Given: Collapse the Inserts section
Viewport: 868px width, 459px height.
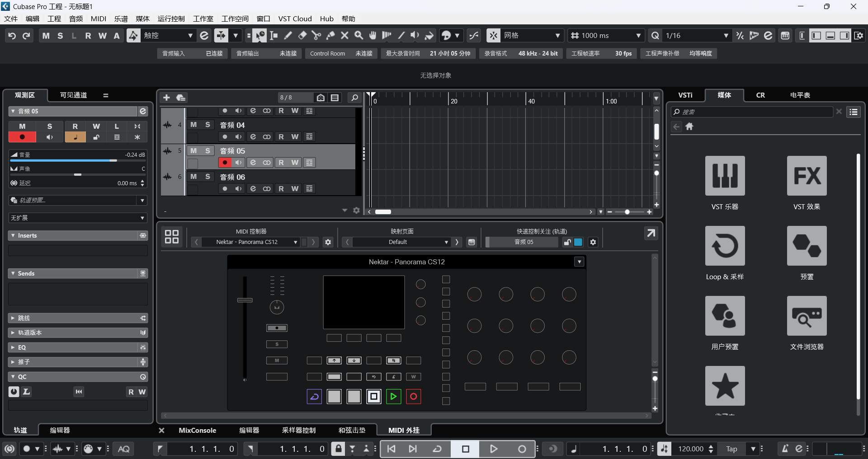Looking at the screenshot, I should 13,236.
